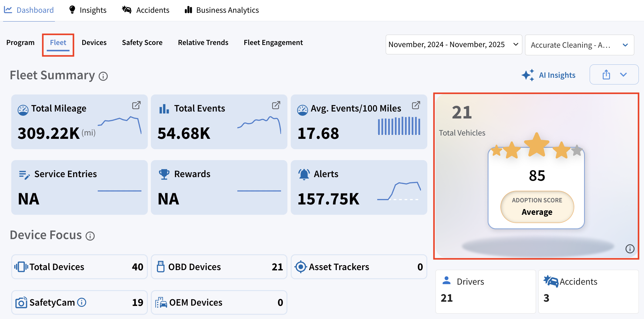Expand export options chevron
The height and width of the screenshot is (319, 644).
pos(623,75)
